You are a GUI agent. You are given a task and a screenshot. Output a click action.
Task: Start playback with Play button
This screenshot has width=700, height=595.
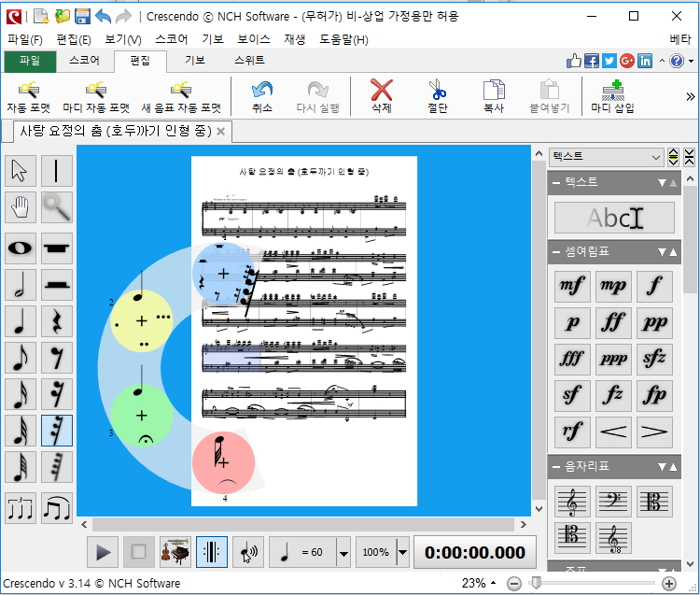103,553
